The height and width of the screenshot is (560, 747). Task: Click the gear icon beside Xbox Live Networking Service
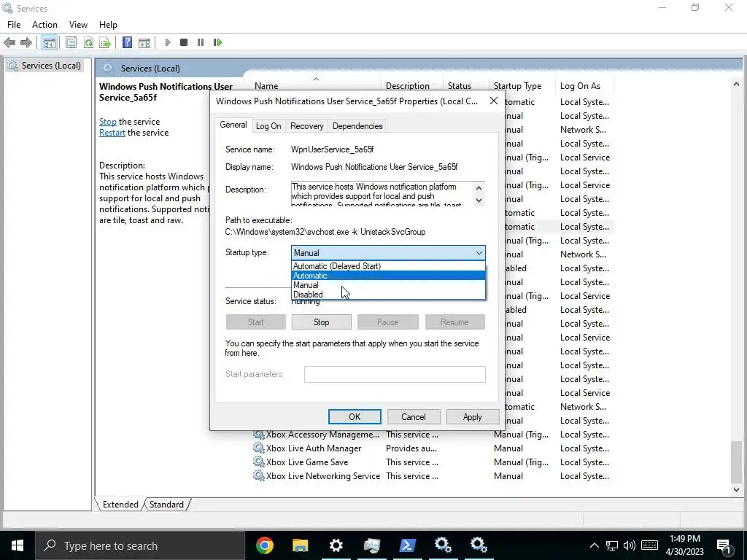[x=259, y=475]
